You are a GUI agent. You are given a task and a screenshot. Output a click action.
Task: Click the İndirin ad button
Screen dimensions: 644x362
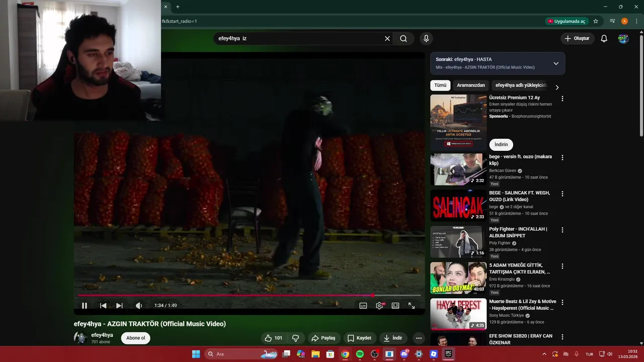click(x=501, y=145)
